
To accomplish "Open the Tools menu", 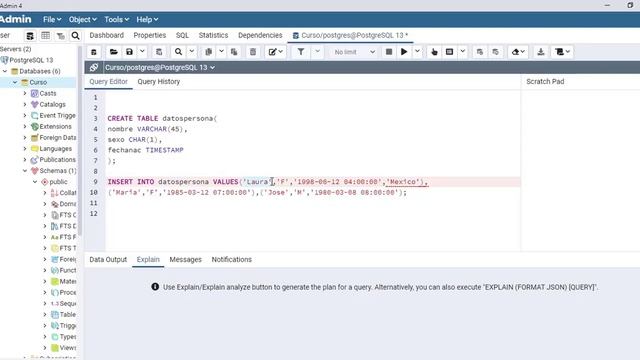I will pyautogui.click(x=116, y=19).
